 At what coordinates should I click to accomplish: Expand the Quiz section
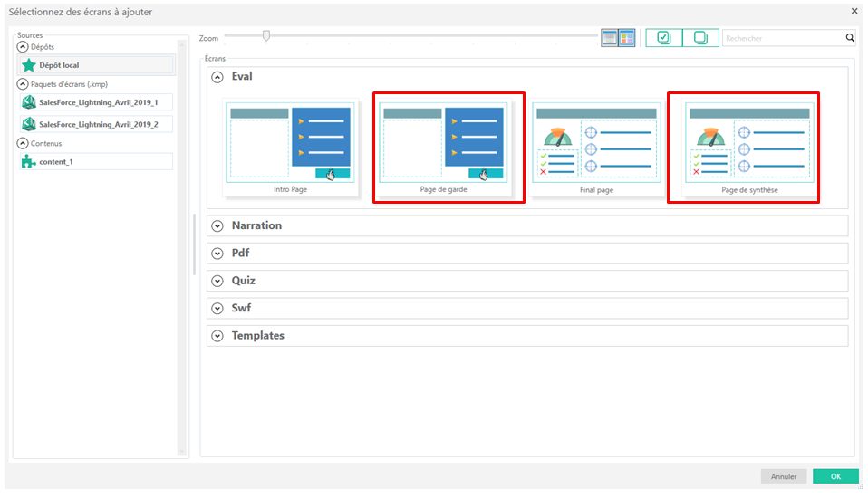217,281
